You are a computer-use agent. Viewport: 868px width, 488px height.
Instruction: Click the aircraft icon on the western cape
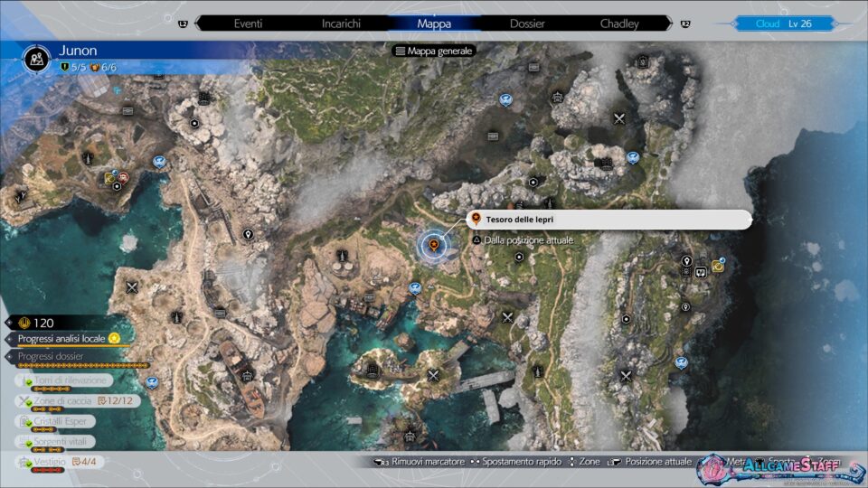point(21,196)
